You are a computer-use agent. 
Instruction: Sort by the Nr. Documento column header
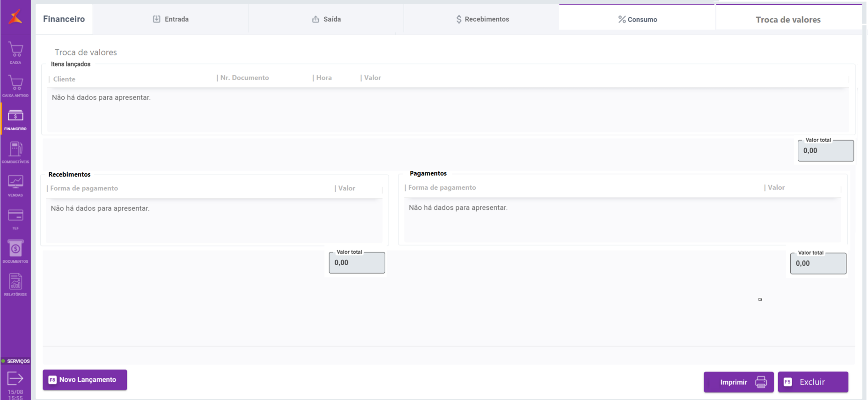click(244, 78)
